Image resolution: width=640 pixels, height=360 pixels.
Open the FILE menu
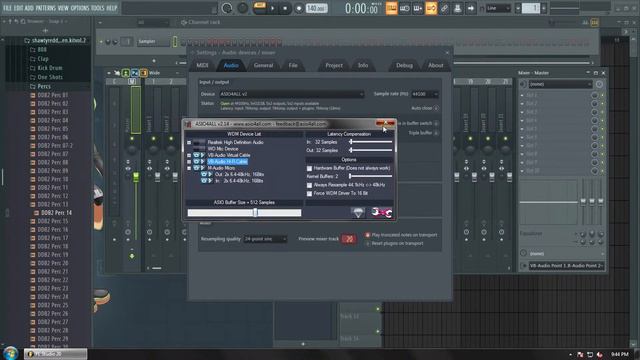coord(7,8)
